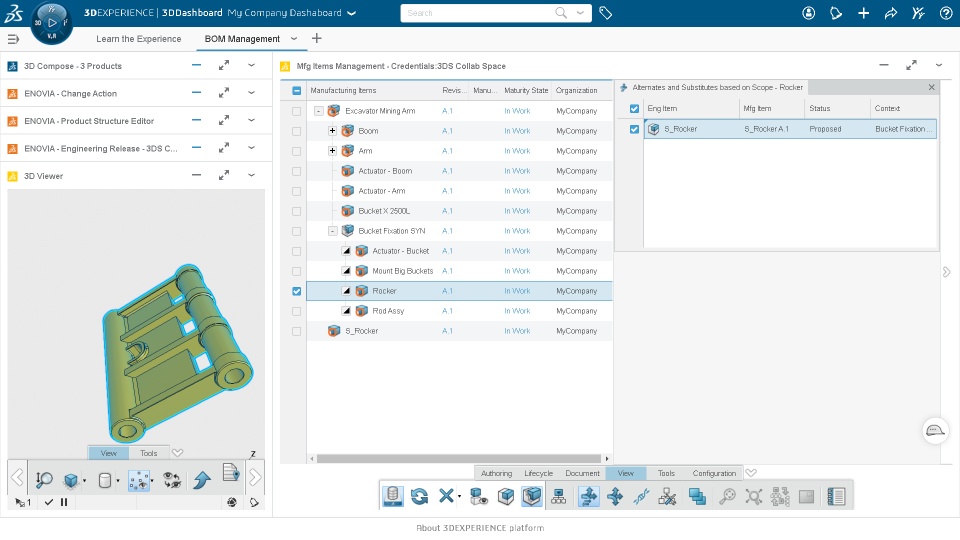Add a new dashboard tab with plus
Viewport: 960px width, 540px height.
tap(317, 39)
